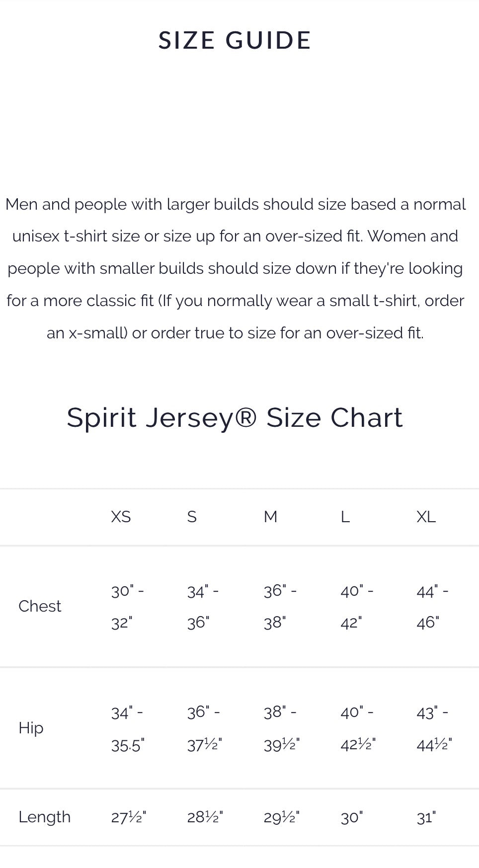Screen dimensions: 479x868
Task: Select the M size column header
Action: pos(270,517)
